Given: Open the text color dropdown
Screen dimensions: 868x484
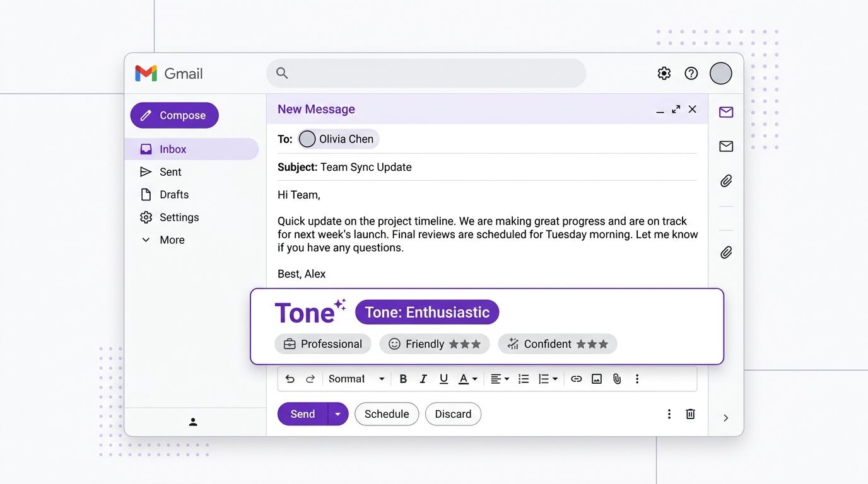Looking at the screenshot, I should coord(467,379).
